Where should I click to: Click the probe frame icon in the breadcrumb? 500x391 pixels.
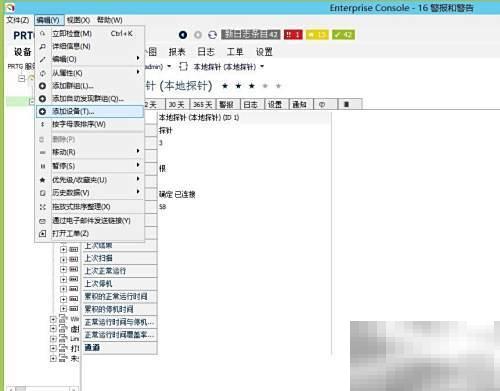tap(183, 66)
